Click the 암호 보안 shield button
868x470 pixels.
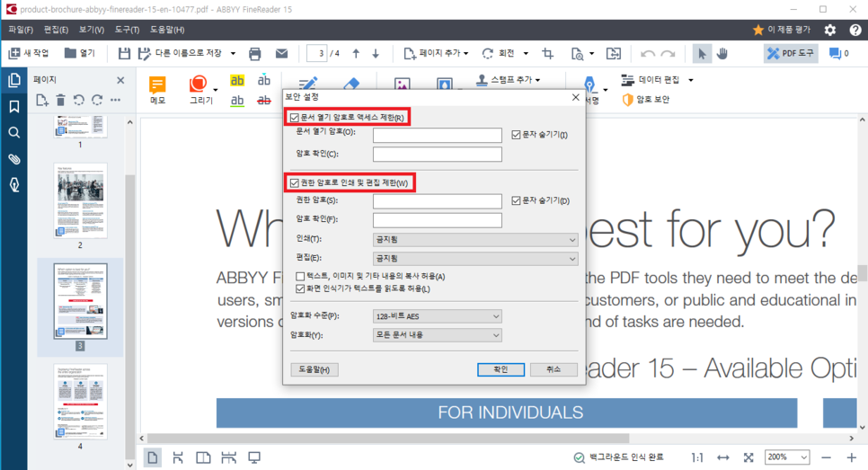645,100
